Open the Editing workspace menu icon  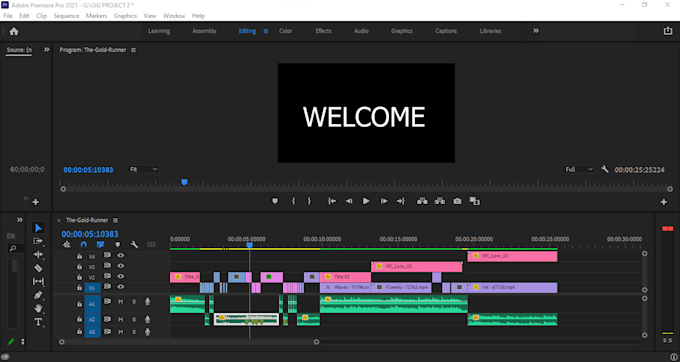[266, 31]
